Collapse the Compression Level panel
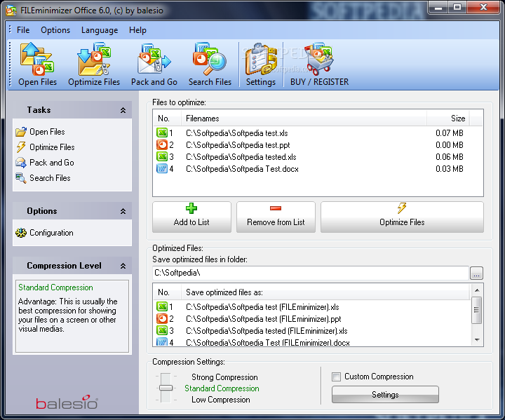 123,266
